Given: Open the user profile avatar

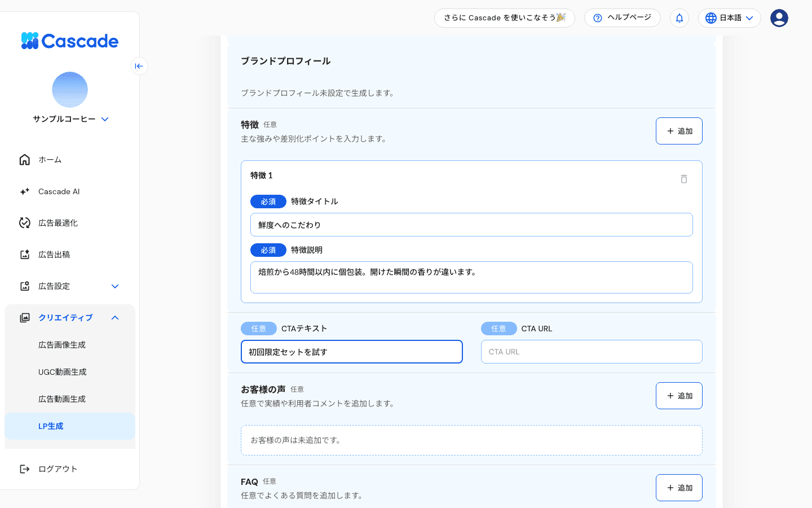Looking at the screenshot, I should [x=779, y=18].
